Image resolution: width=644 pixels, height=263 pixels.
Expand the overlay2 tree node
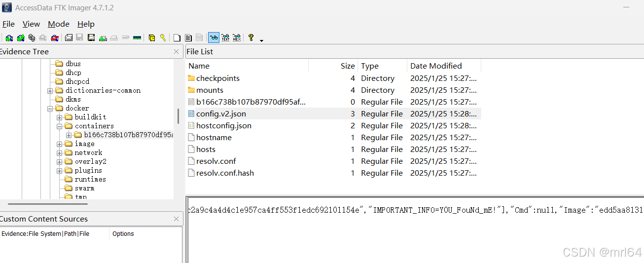[x=59, y=162]
